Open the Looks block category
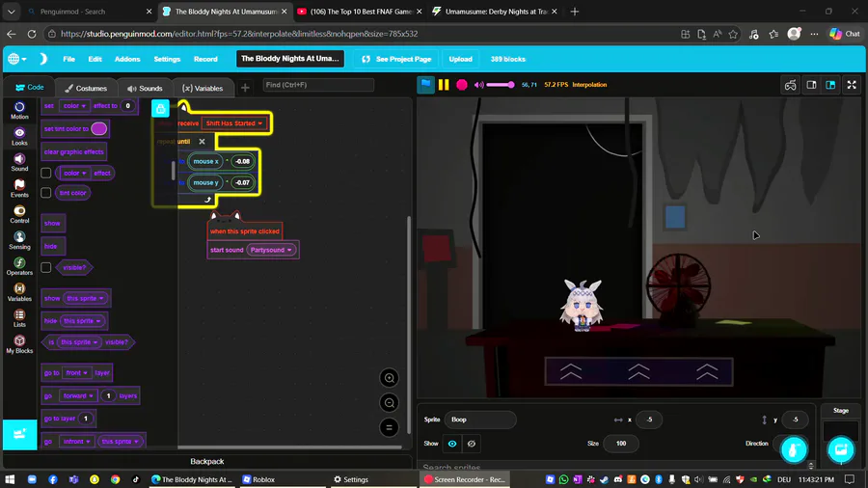This screenshot has height=488, width=868. (19, 136)
